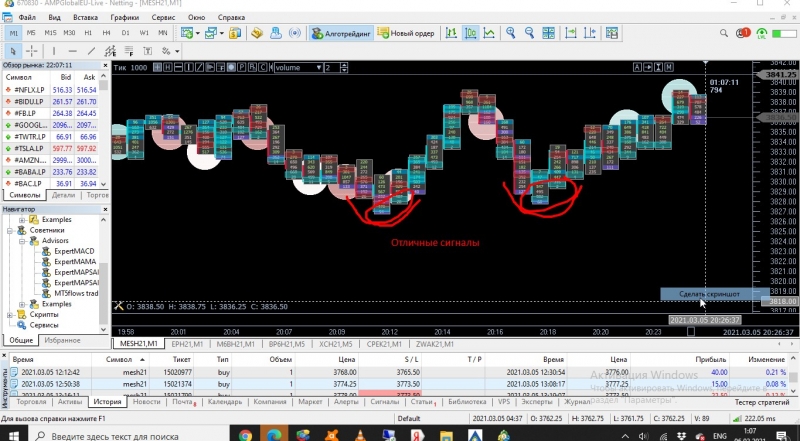Toggle the P button in chart panel
Viewport: 800px width, 441px height.
point(241,67)
